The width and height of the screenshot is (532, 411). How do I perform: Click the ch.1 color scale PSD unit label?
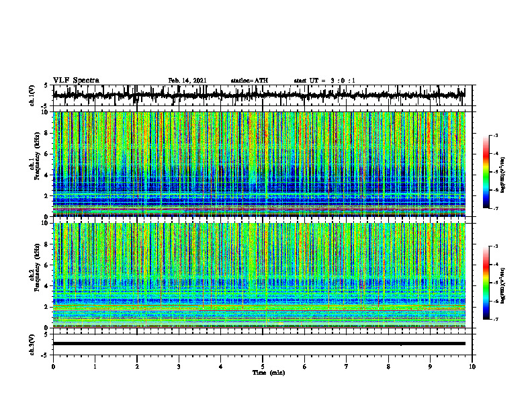[x=503, y=175]
